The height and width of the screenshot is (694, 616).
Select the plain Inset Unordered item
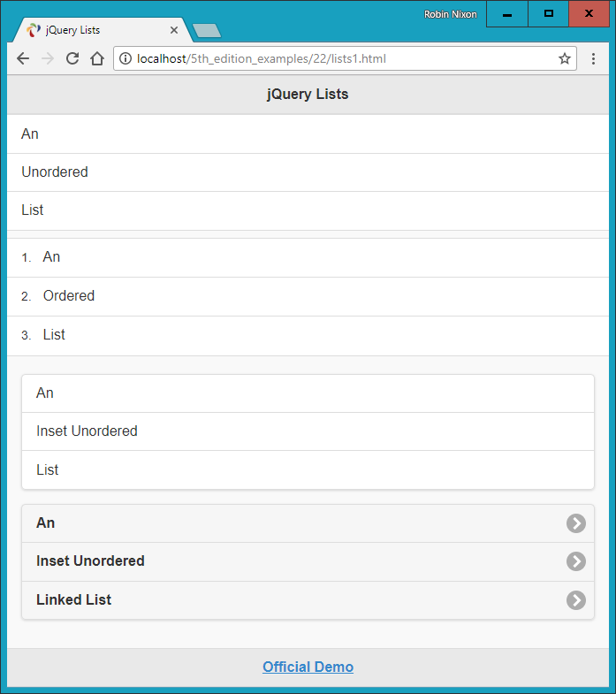click(308, 431)
